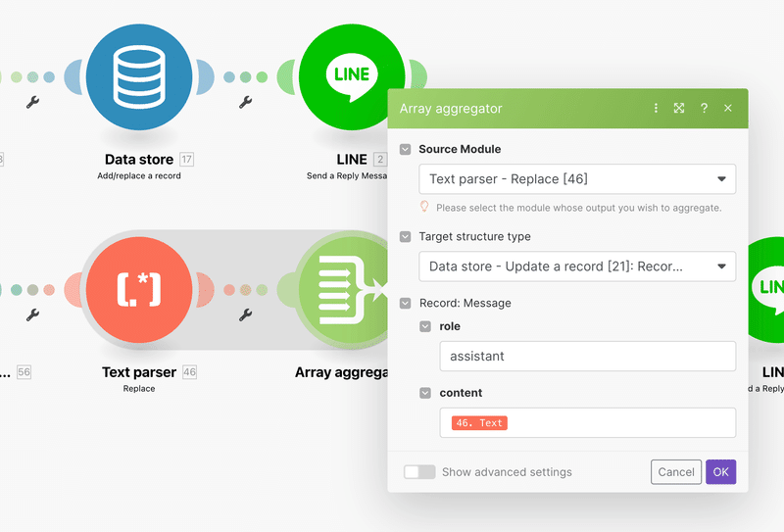Toggle the Record: Message checkbox
Screen dimensions: 784x532
point(406,303)
